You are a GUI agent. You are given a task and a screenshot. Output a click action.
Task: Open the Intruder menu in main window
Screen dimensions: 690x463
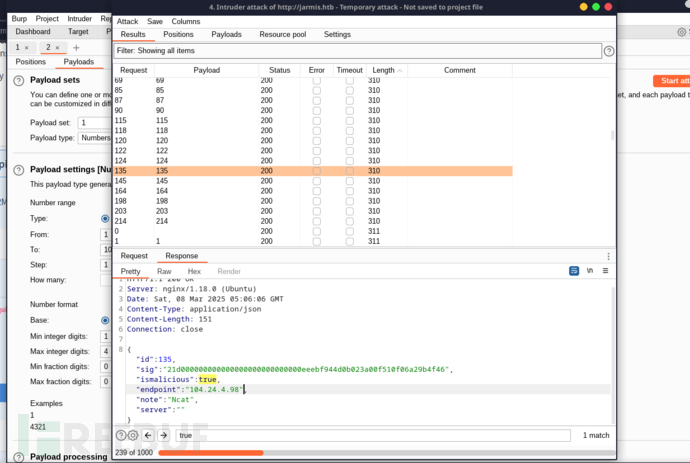79,18
